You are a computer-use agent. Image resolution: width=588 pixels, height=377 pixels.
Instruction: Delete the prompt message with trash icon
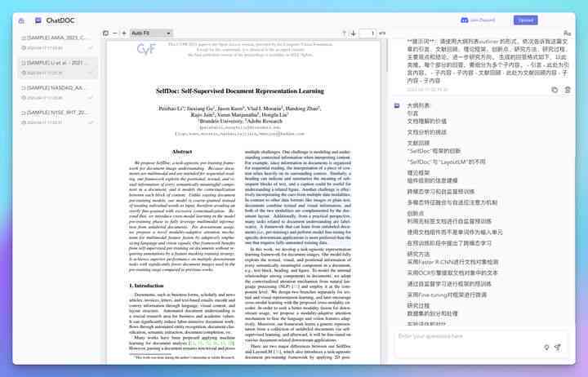(568, 90)
